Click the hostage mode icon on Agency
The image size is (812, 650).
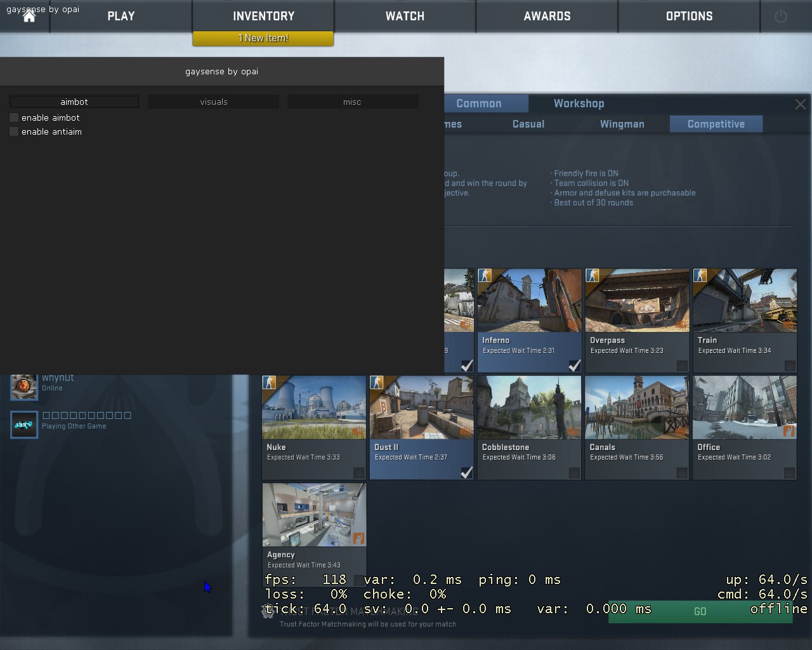click(x=358, y=539)
